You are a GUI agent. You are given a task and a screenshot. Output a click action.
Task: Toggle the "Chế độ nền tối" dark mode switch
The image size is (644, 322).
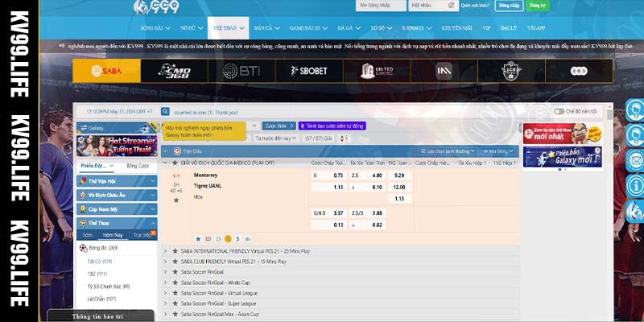pyautogui.click(x=560, y=111)
